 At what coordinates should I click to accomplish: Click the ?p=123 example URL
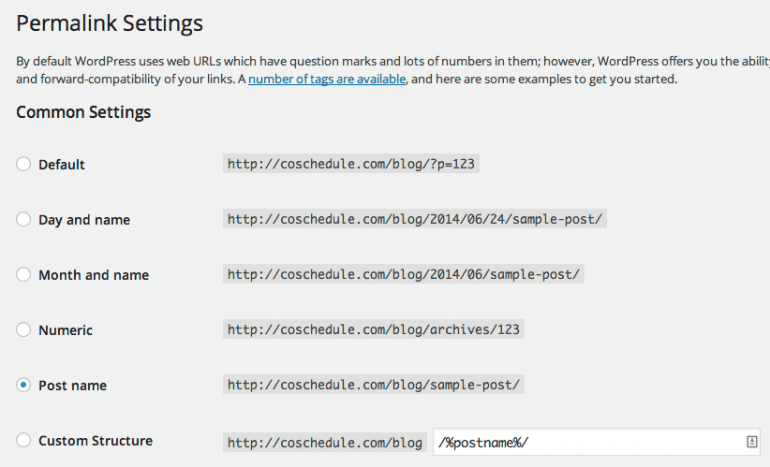[351, 164]
